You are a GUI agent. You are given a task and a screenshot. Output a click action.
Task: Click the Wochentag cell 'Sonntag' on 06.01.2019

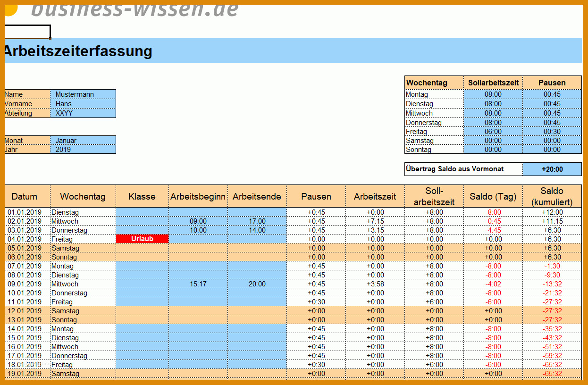83,257
